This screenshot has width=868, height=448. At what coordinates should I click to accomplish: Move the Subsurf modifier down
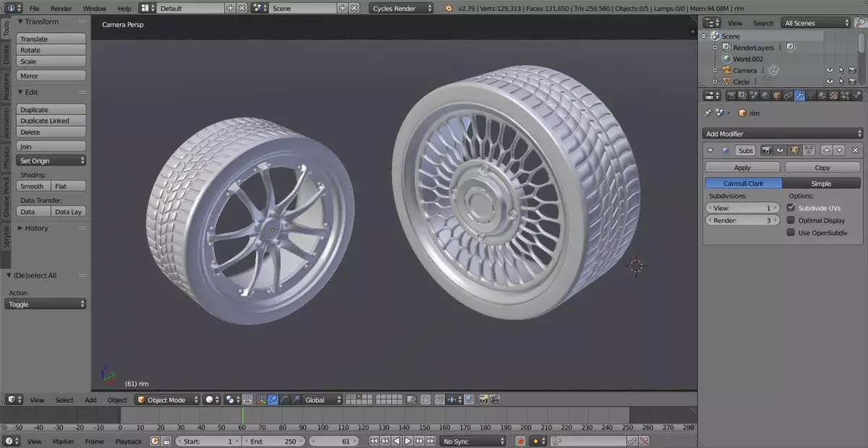[x=839, y=150]
